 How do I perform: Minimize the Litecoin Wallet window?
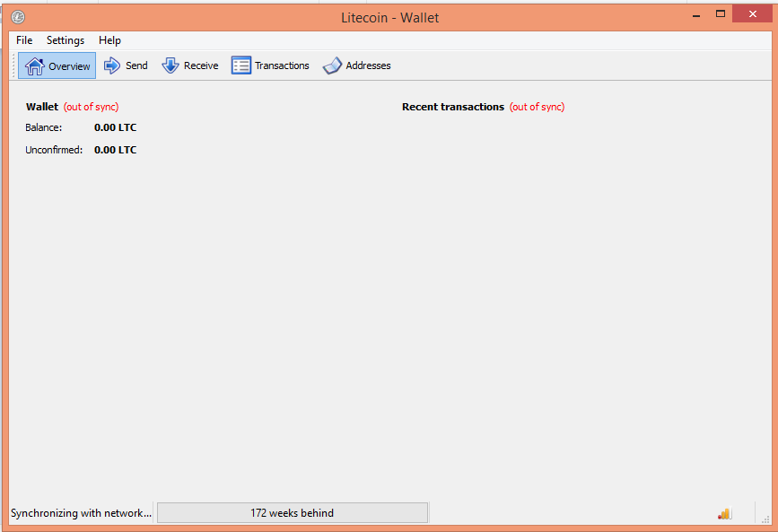click(696, 14)
